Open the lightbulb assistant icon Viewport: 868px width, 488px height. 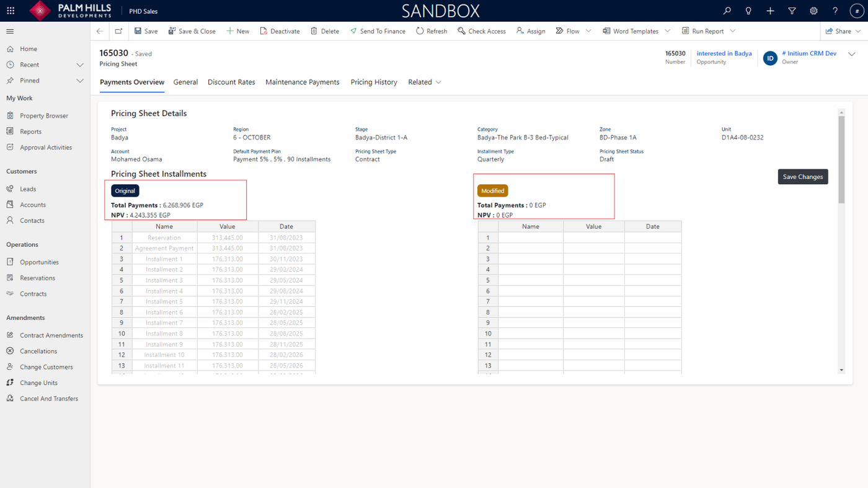(748, 11)
